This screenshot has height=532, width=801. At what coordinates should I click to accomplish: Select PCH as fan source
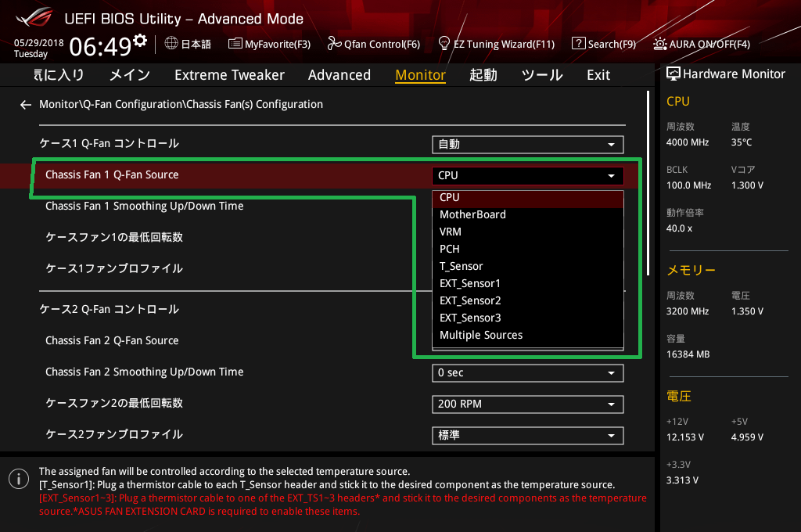pos(528,250)
